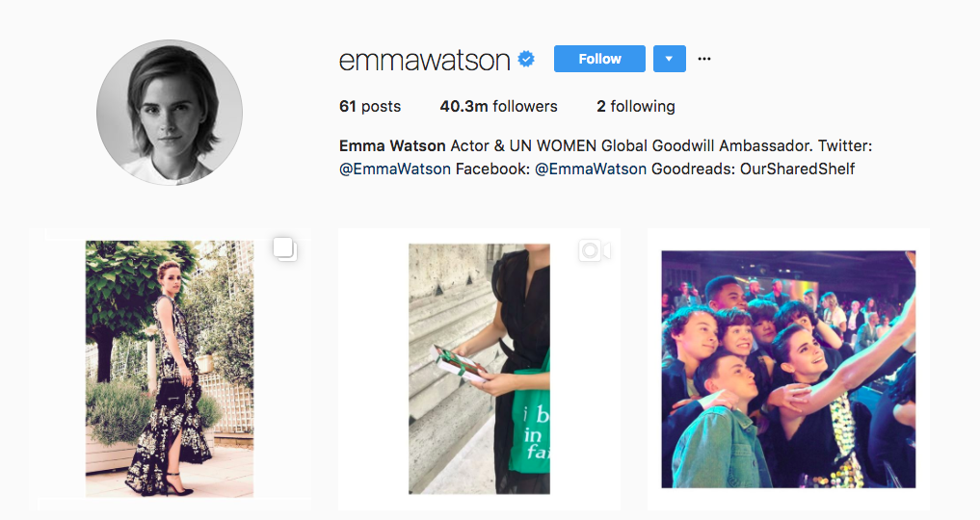Click the @EmmaWatson link after Facebook
The image size is (980, 520).
coord(591,169)
